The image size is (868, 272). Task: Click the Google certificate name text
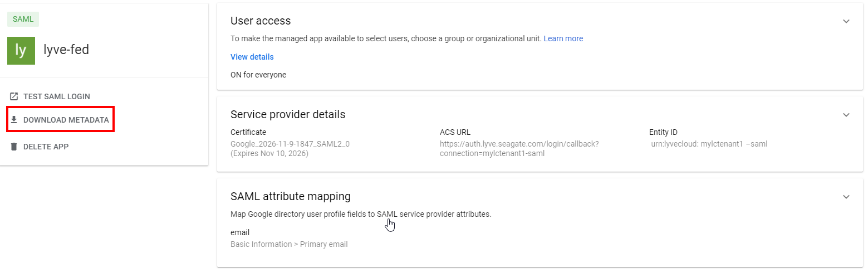pos(290,144)
